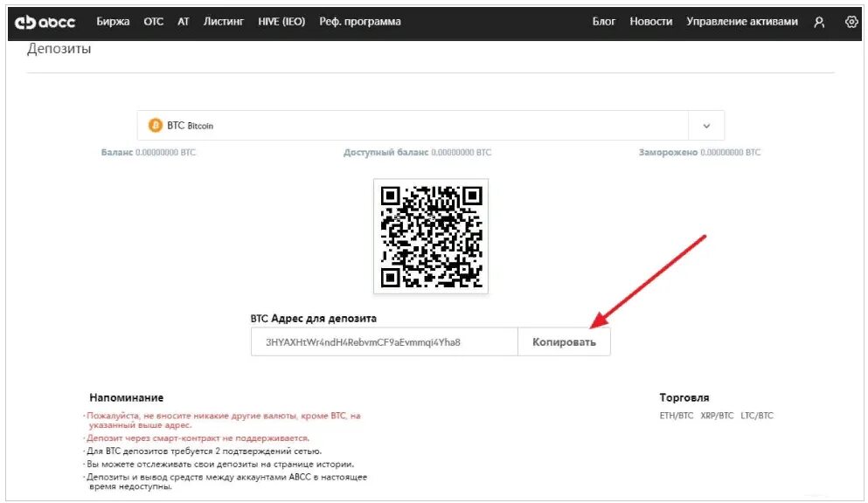Select the BTC deposit address field
Image resolution: width=868 pixels, height=503 pixels.
pyautogui.click(x=385, y=341)
